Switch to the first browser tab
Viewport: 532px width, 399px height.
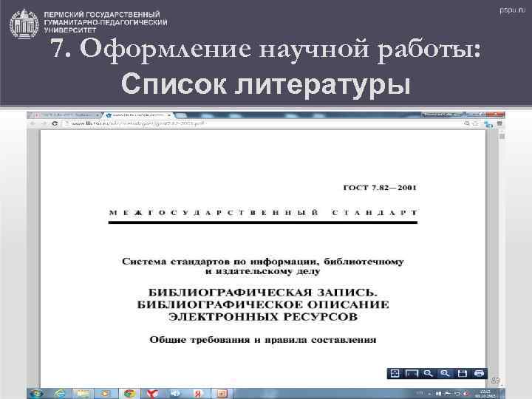(x=64, y=115)
